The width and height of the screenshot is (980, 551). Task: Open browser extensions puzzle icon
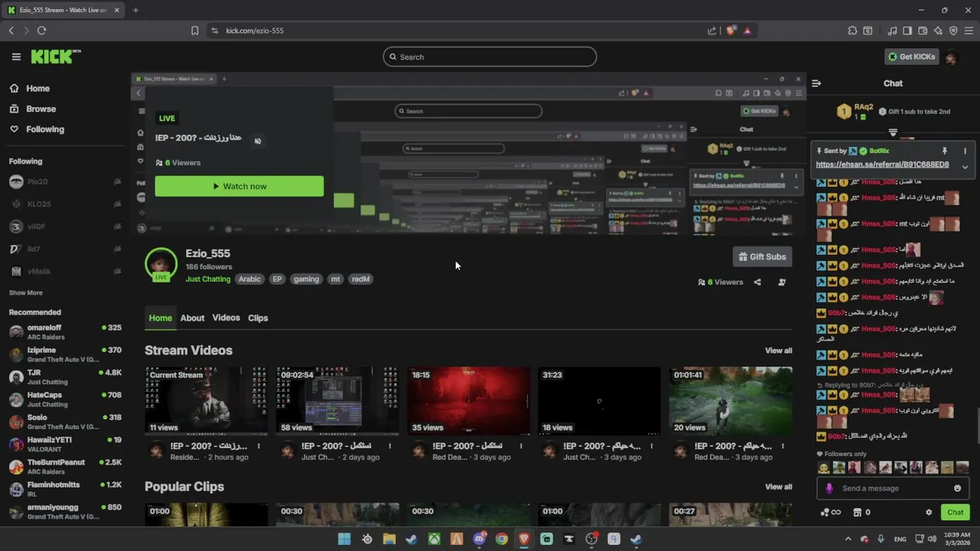[x=852, y=31]
